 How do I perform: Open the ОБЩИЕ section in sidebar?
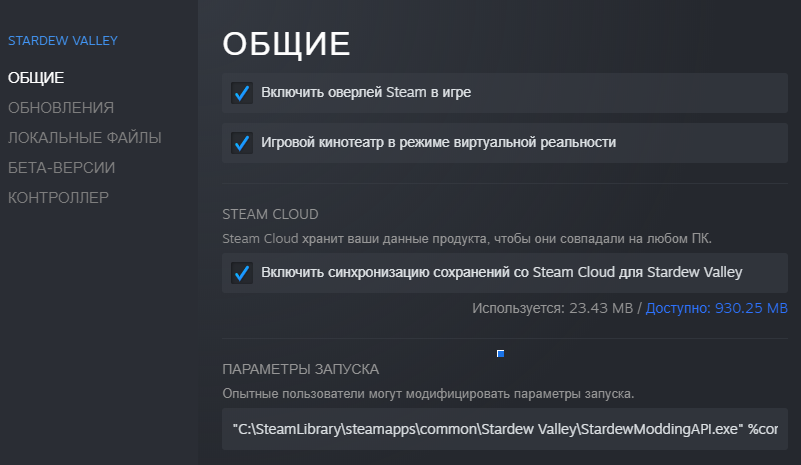36,77
